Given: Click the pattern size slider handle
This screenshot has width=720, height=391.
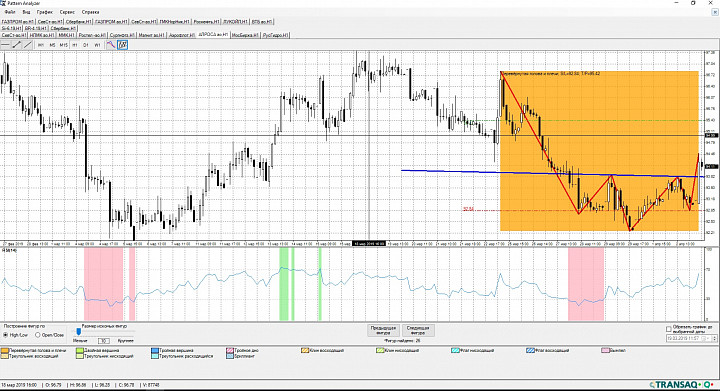Looking at the screenshot, I should pyautogui.click(x=79, y=331).
